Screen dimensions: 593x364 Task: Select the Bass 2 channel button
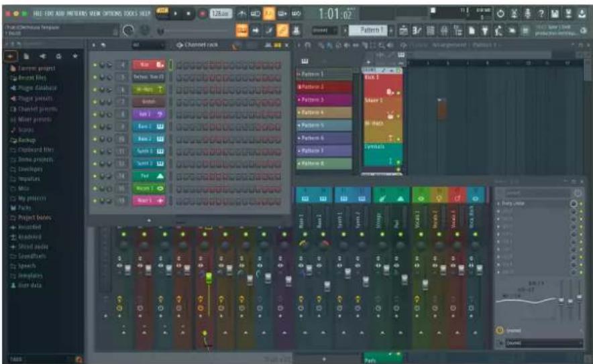click(148, 139)
